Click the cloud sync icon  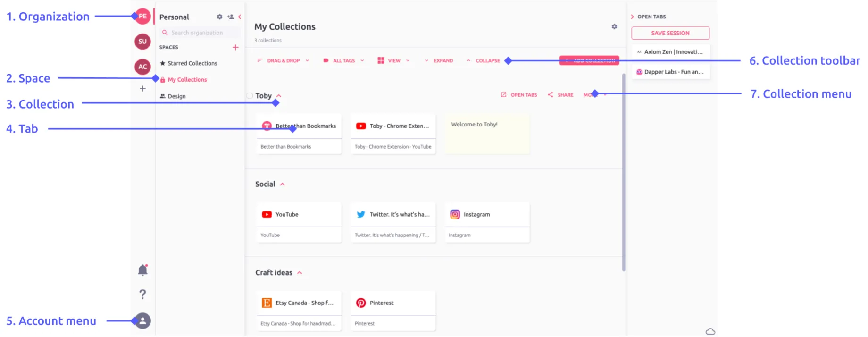pos(710,332)
